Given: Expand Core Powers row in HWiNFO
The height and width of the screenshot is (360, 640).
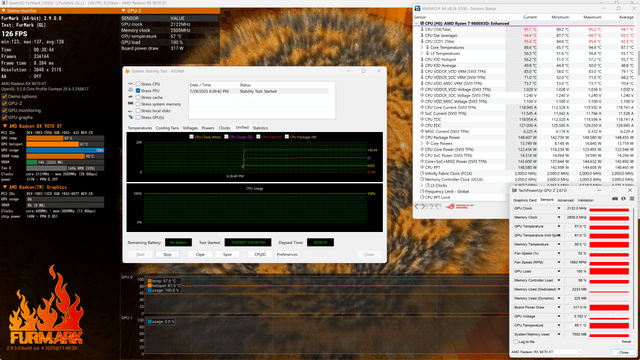Looking at the screenshot, I should (x=422, y=143).
